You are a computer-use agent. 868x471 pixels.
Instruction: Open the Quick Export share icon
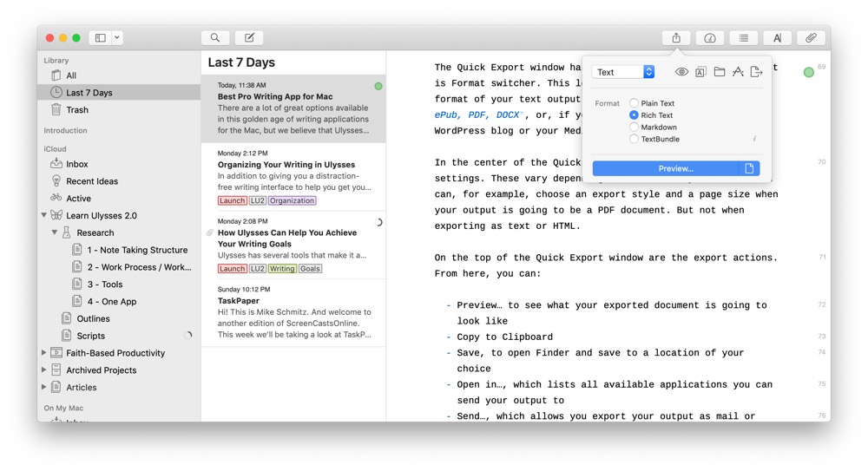tap(676, 37)
